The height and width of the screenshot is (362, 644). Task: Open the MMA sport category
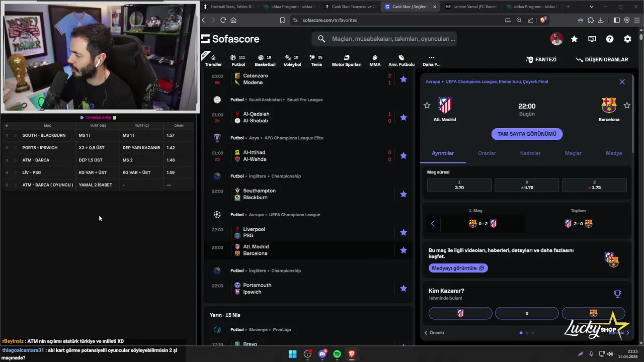[375, 60]
